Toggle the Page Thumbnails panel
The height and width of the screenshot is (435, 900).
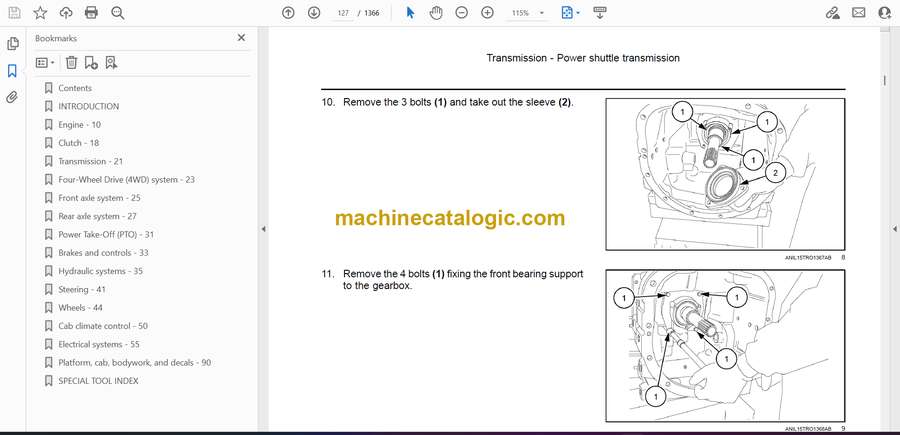tap(12, 44)
